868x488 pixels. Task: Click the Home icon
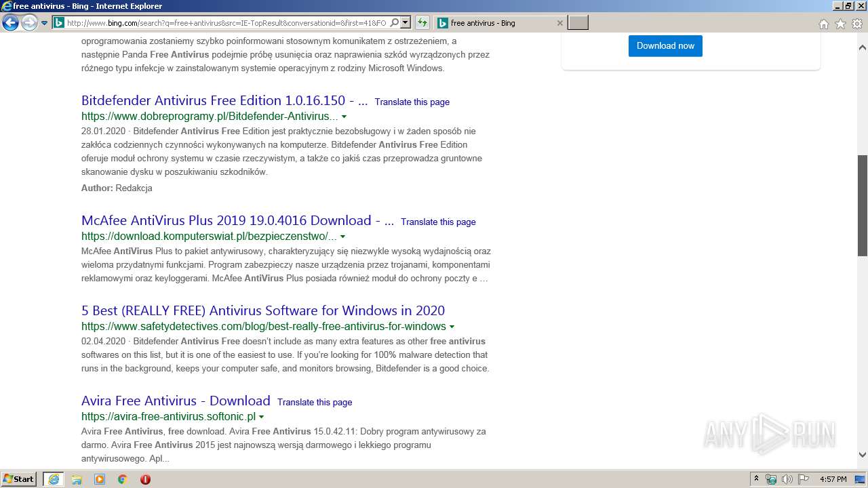tap(823, 24)
